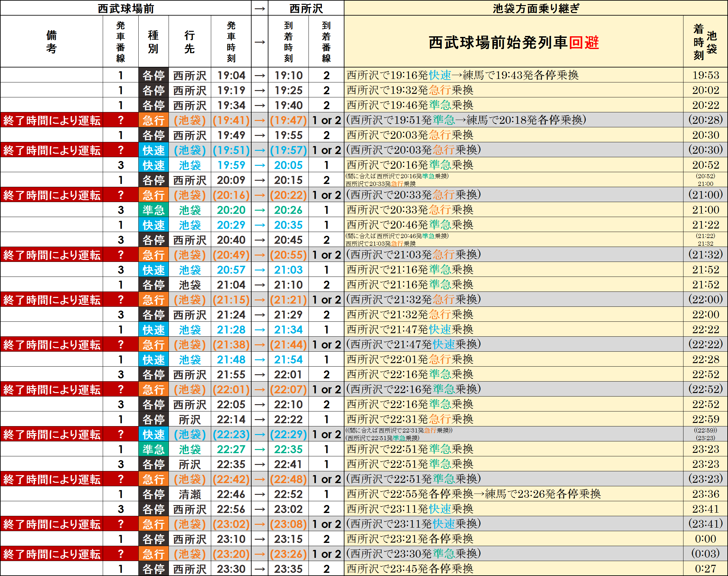Click the 準急 type cell in the 20:20 row

tap(153, 210)
